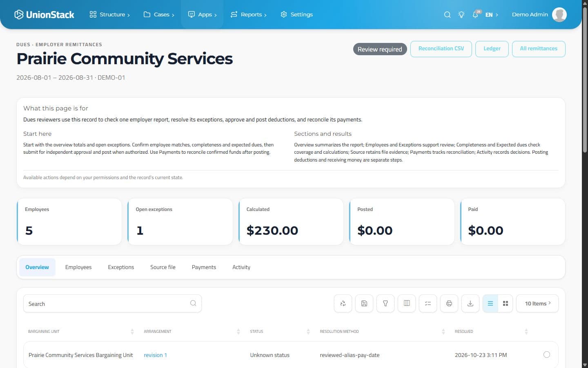
Task: Open the global search magnifier in the header
Action: pos(448,15)
